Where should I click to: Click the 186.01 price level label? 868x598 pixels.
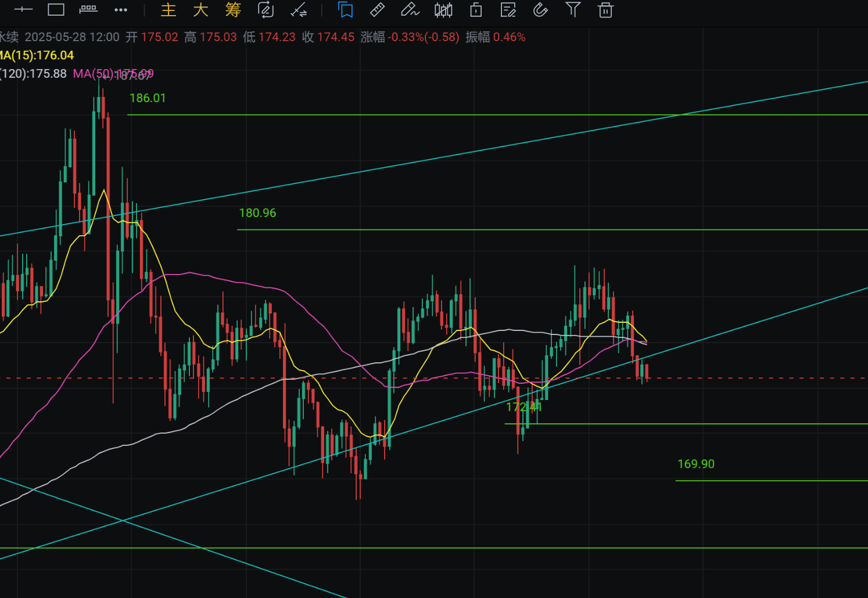(x=148, y=98)
